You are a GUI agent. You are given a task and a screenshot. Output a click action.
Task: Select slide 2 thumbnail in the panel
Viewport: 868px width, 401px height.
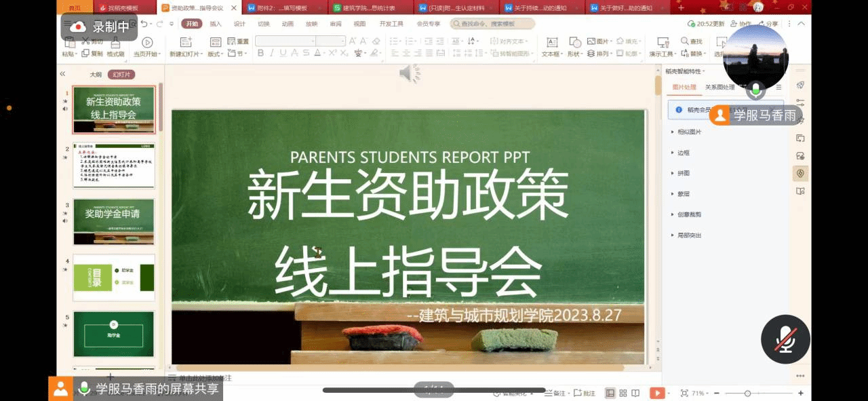click(114, 165)
